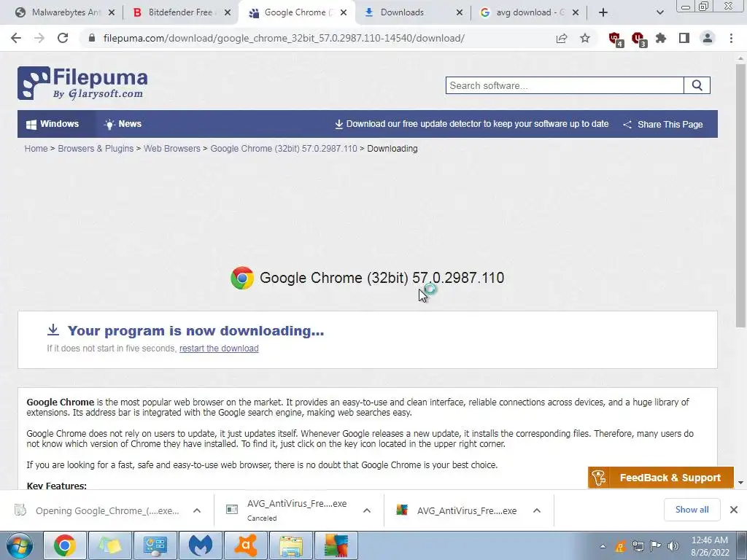Open Malwarebytes from the taskbar
Screen dimensions: 747x560
point(200,545)
